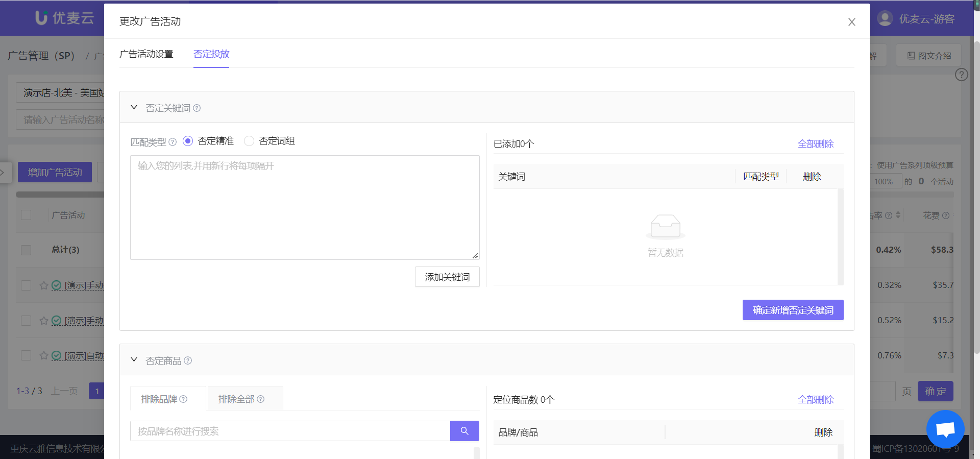Click the brand search magnifier button
This screenshot has width=980, height=459.
(464, 431)
